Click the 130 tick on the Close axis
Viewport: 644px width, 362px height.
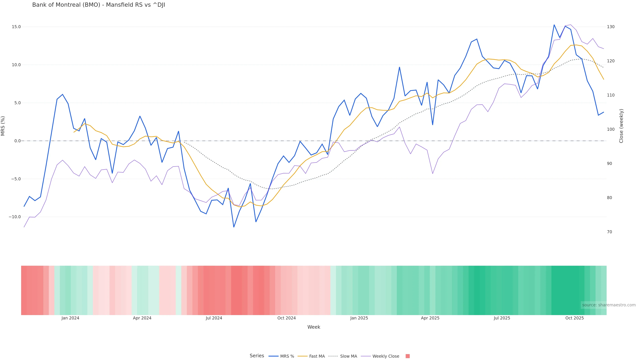point(610,27)
